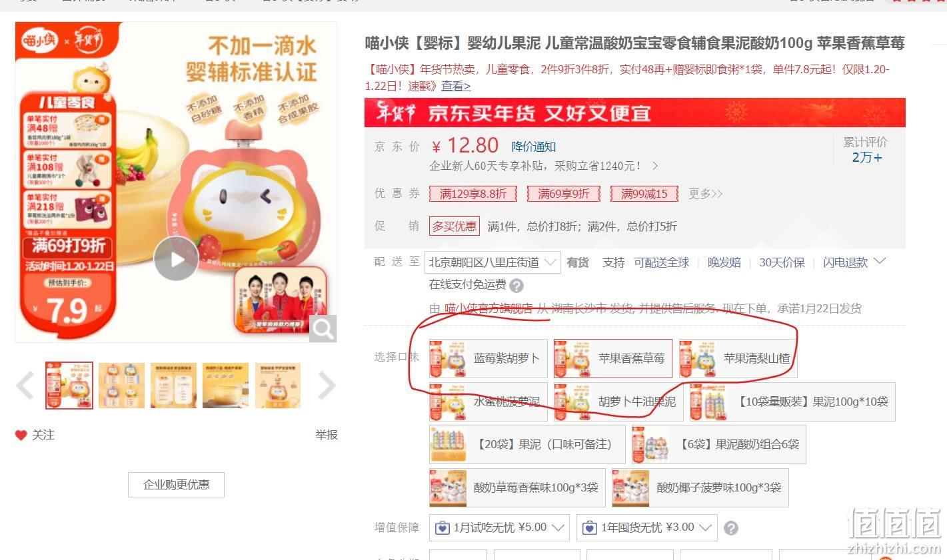Show next thumbnails with right arrow

pos(327,386)
